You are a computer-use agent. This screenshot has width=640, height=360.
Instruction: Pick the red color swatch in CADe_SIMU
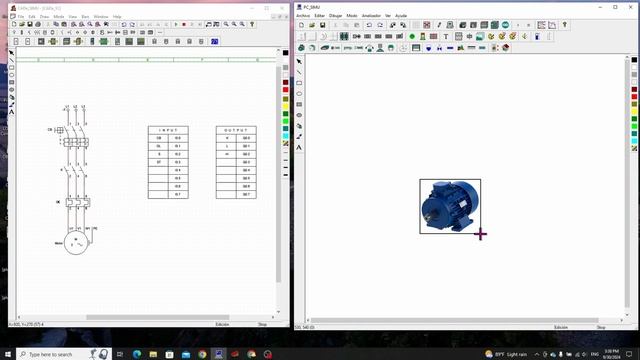click(285, 90)
